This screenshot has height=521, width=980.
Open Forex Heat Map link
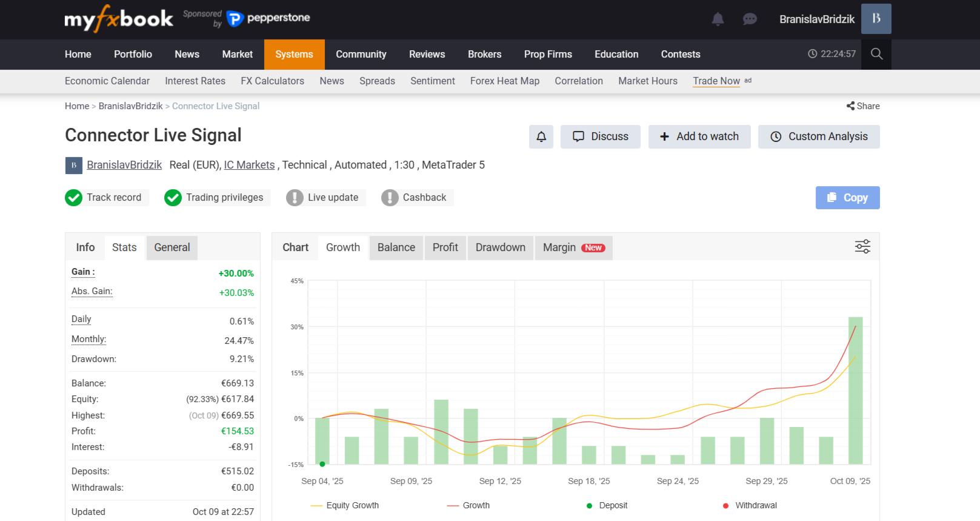coord(505,81)
